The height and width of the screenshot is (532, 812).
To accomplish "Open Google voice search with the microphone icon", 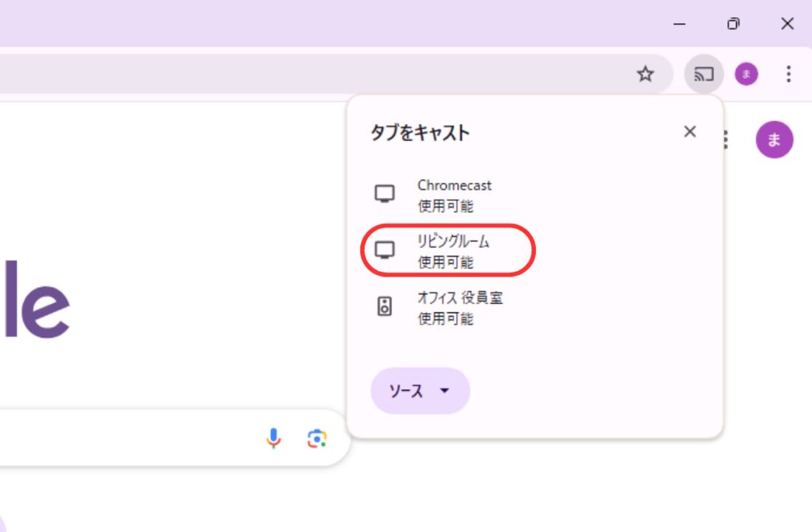I will point(275,439).
